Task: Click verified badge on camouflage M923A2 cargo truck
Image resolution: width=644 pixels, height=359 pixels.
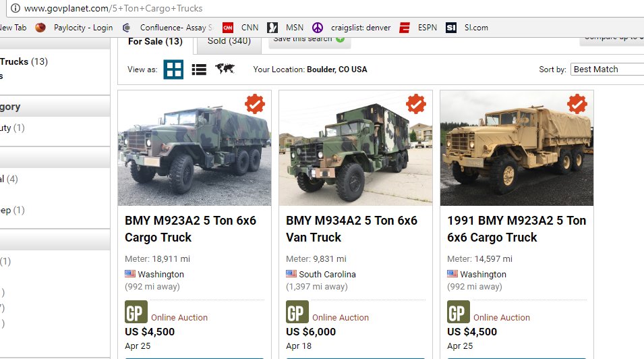Action: [x=255, y=104]
